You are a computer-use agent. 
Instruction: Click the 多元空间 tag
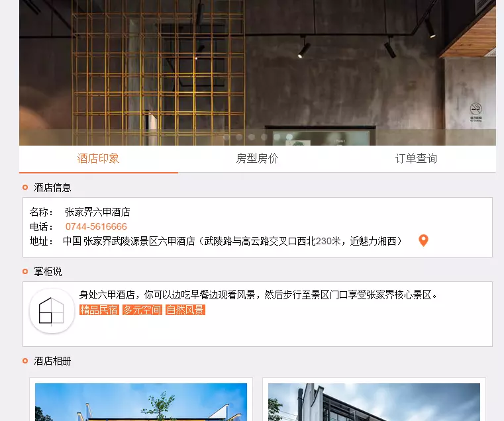pyautogui.click(x=142, y=310)
